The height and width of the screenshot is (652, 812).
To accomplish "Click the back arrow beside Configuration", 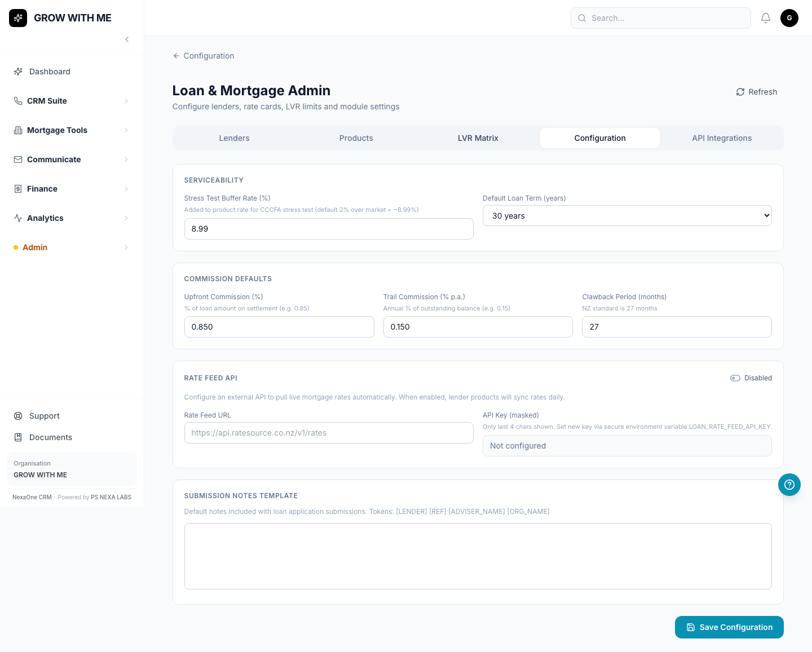I will [x=176, y=56].
